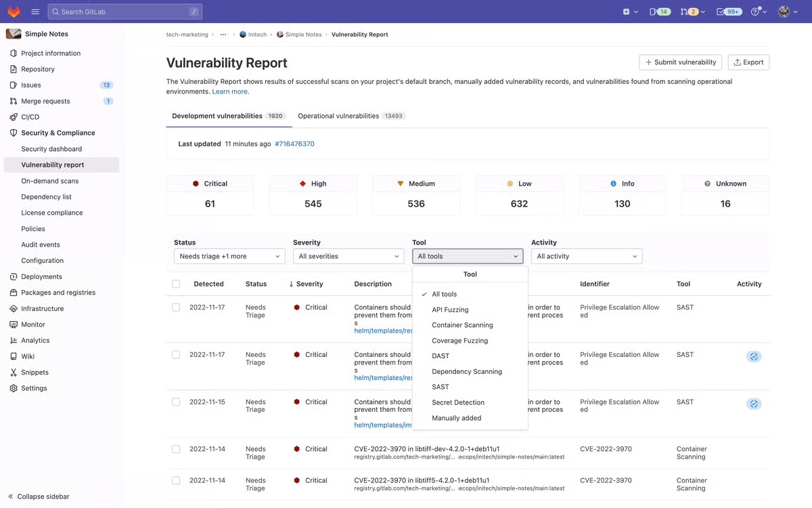The image size is (812, 508).
Task: Open the Severity filter dropdown
Action: 348,256
